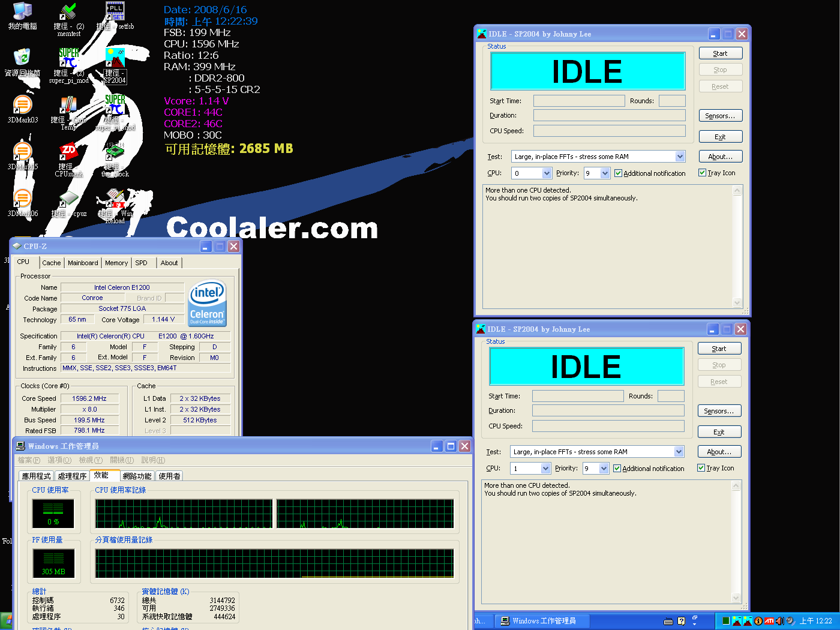The width and height of the screenshot is (840, 630).
Task: Switch to Cache tab in CPU-Z
Action: click(52, 263)
